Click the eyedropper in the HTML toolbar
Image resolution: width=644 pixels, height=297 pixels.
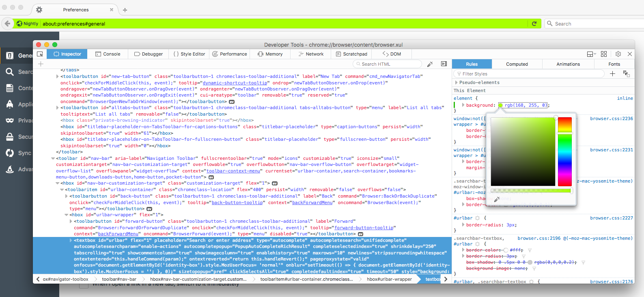tap(430, 64)
